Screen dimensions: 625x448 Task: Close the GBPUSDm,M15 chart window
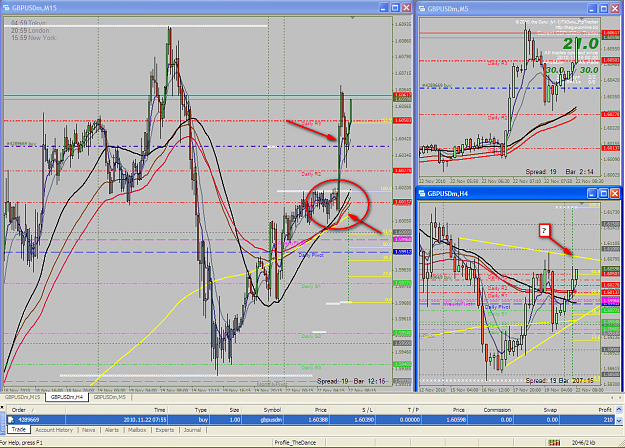407,8
